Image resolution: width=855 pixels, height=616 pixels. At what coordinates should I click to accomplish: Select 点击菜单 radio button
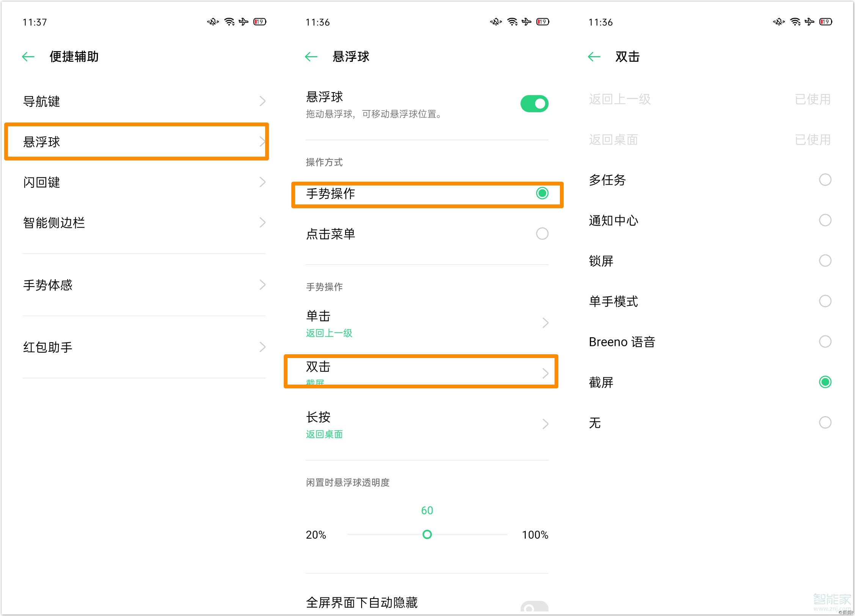tap(542, 234)
